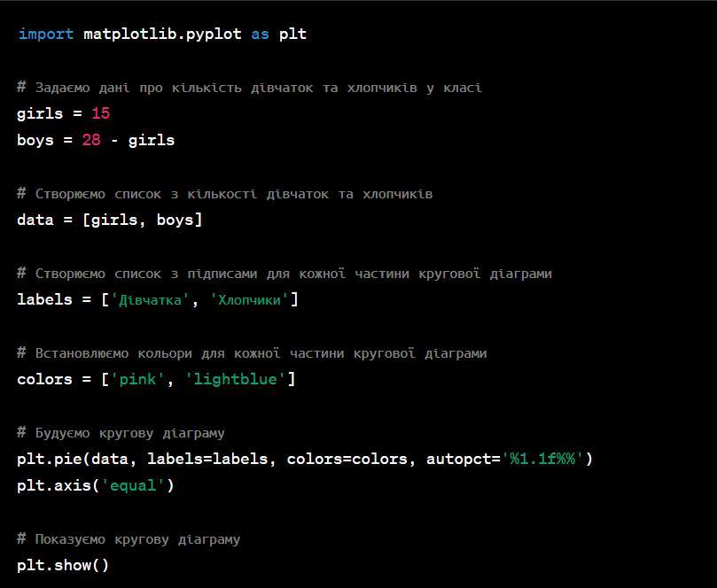Click the line 'data = [girls, boys]'
This screenshot has width=717, height=588.
(109, 220)
